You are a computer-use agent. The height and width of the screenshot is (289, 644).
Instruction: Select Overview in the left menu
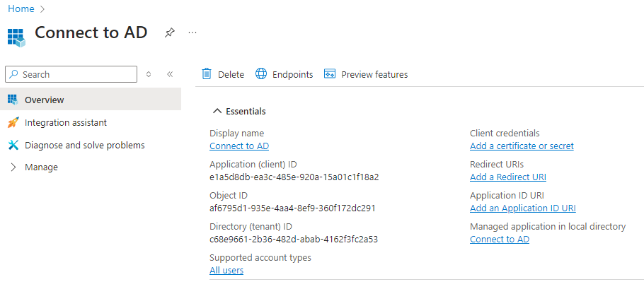coord(91,99)
